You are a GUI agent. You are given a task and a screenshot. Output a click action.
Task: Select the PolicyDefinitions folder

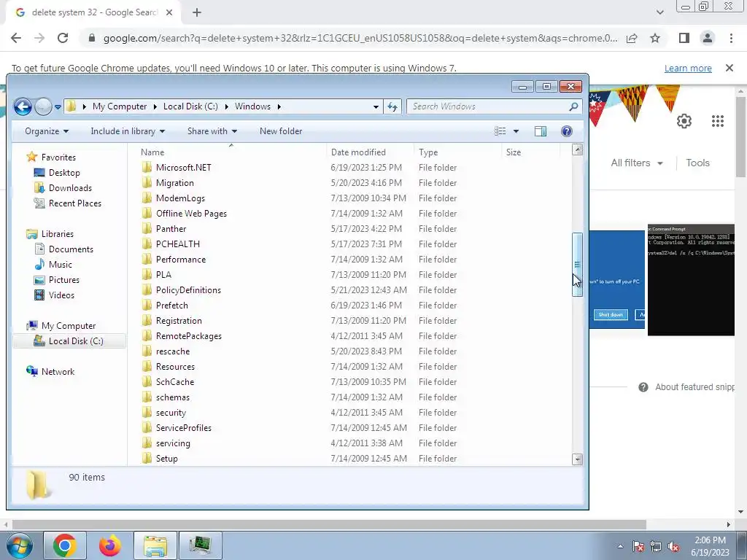point(188,290)
